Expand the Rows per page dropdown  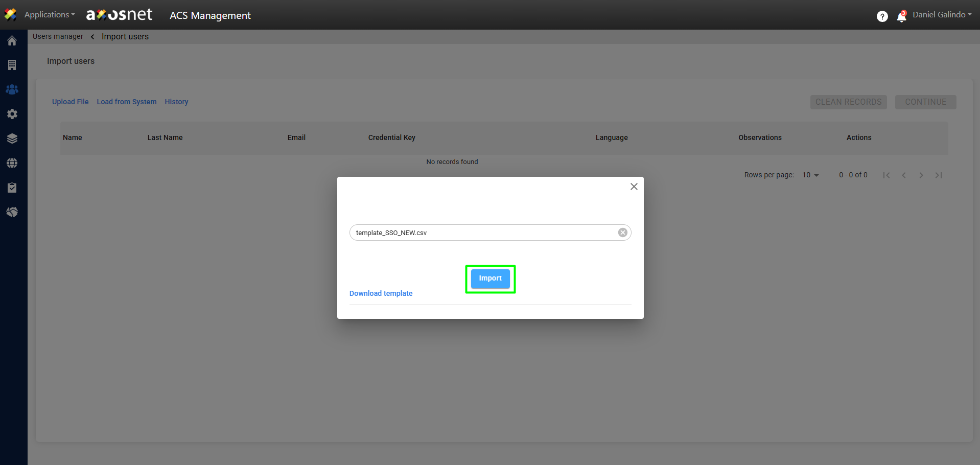810,175
